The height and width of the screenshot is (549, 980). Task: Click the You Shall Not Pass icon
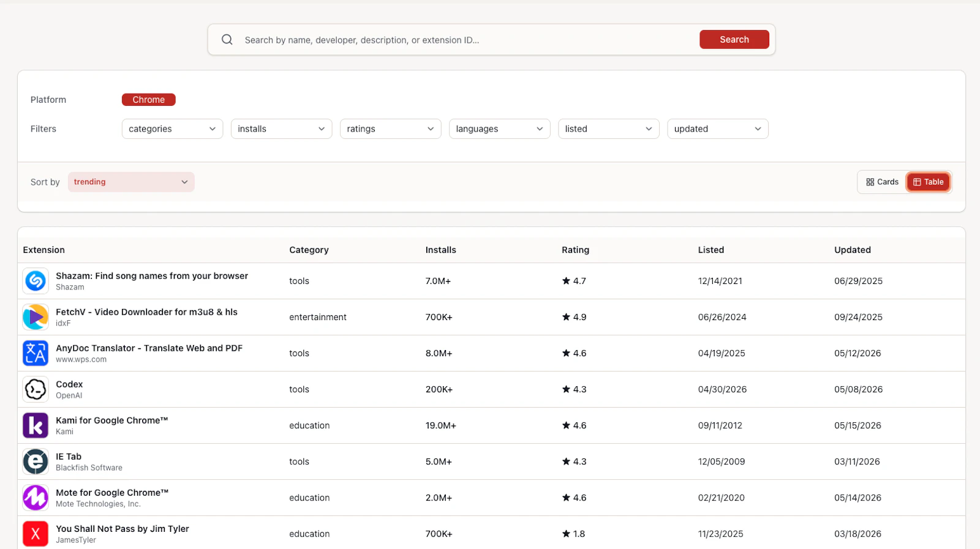[x=36, y=534]
